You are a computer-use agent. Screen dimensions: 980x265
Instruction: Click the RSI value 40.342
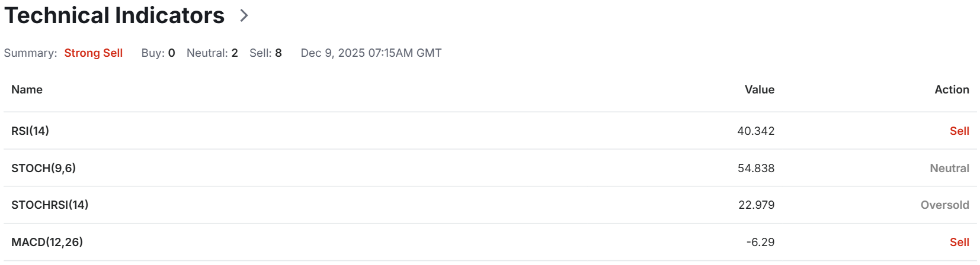[756, 131]
